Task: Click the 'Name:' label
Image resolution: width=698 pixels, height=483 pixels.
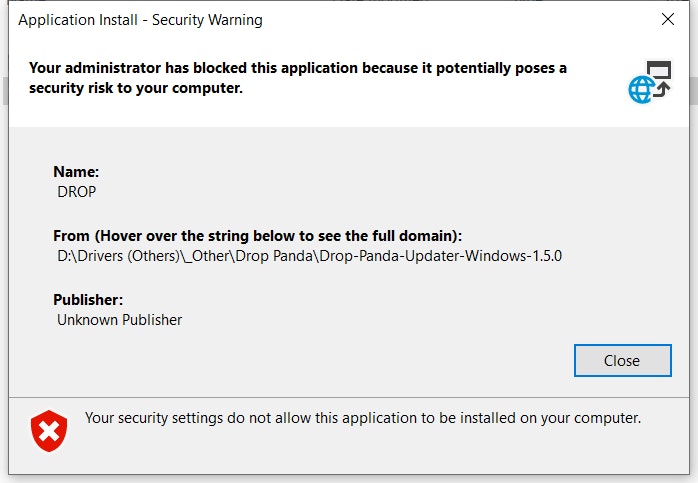Action: click(76, 172)
